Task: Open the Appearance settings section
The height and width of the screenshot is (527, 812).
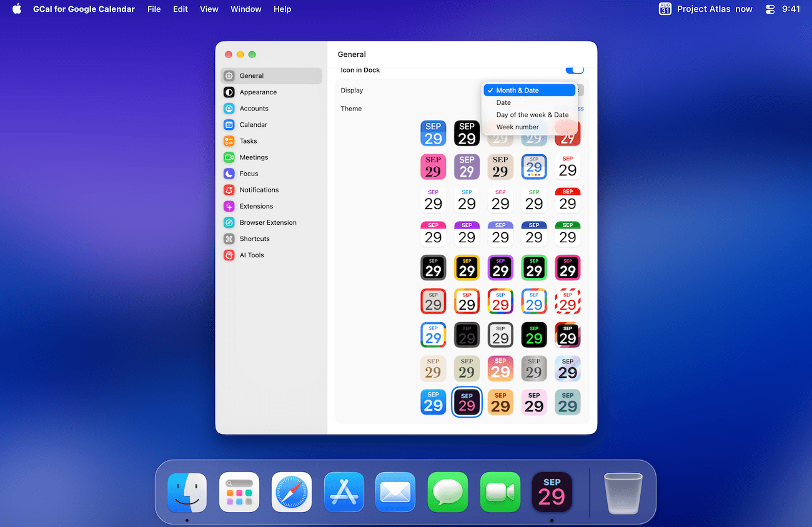Action: [x=271, y=92]
